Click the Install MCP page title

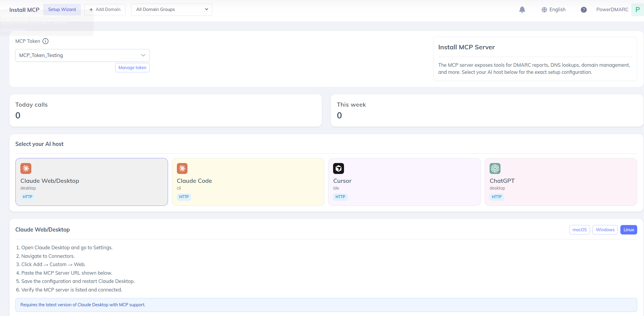[24, 10]
